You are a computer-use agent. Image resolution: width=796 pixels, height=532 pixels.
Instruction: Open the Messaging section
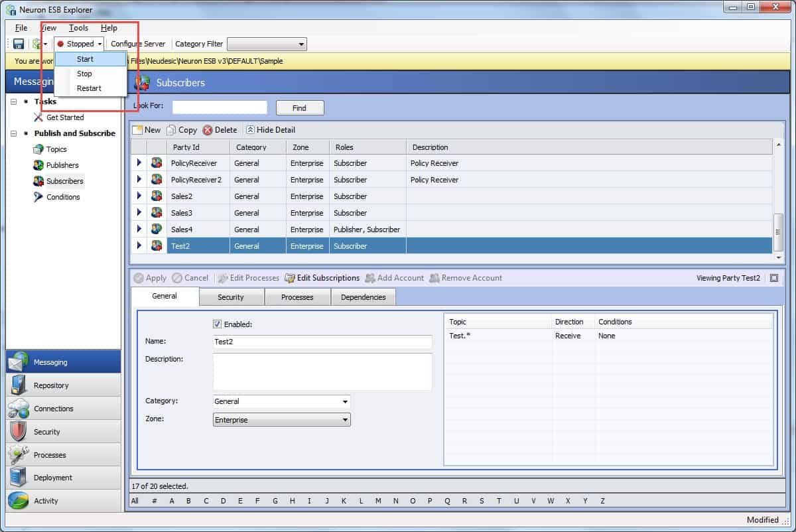[64, 362]
